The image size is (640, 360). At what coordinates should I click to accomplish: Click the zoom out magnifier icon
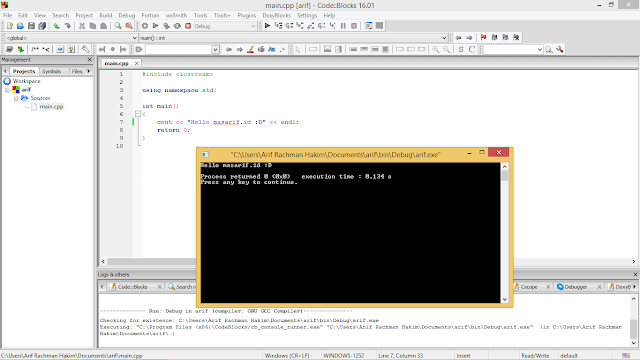(x=447, y=49)
